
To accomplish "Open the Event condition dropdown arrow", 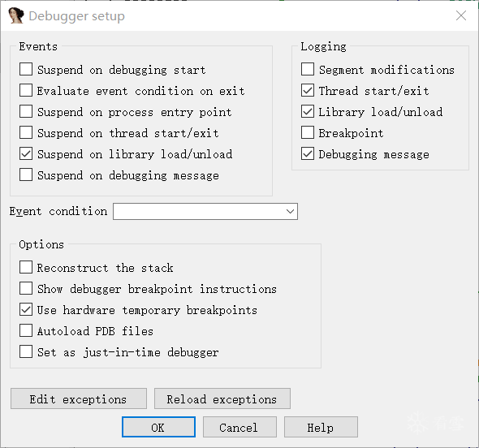I will click(x=290, y=211).
